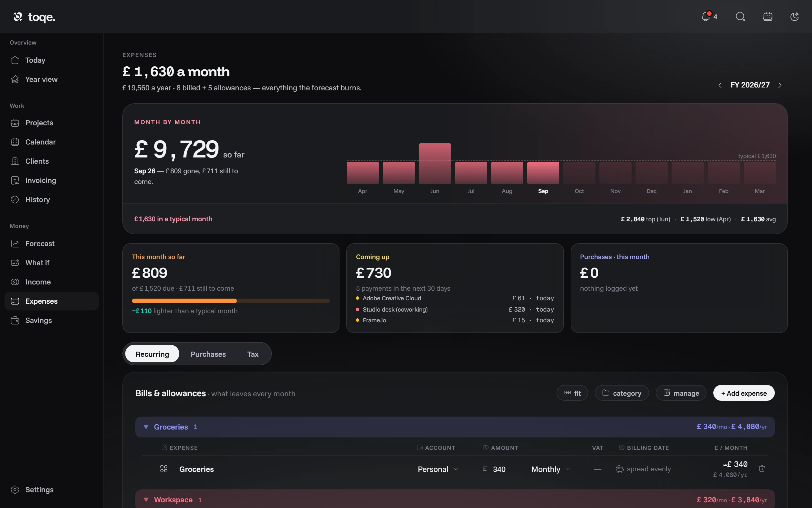Open the Personal account dropdown
The image size is (812, 508).
click(x=438, y=469)
